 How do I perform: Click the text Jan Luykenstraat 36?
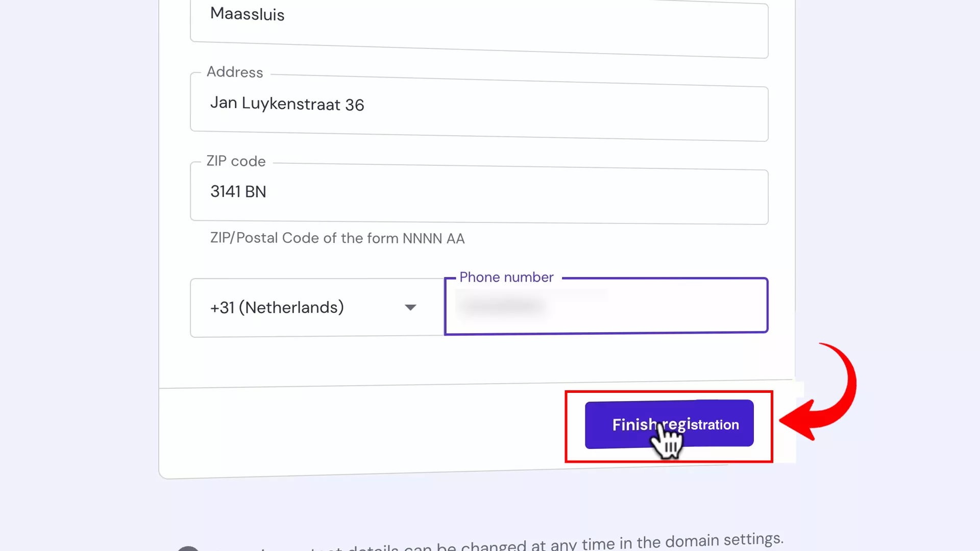point(287,104)
